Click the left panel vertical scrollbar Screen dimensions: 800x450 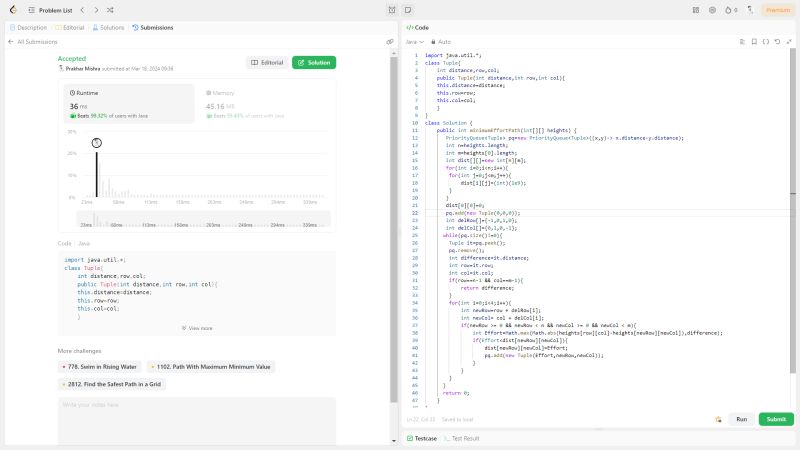pyautogui.click(x=393, y=230)
